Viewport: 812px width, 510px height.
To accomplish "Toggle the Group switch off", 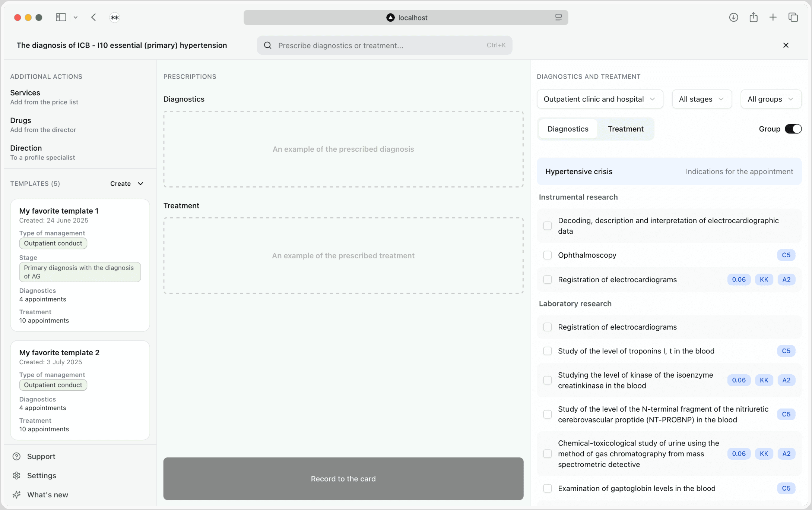I will 793,129.
